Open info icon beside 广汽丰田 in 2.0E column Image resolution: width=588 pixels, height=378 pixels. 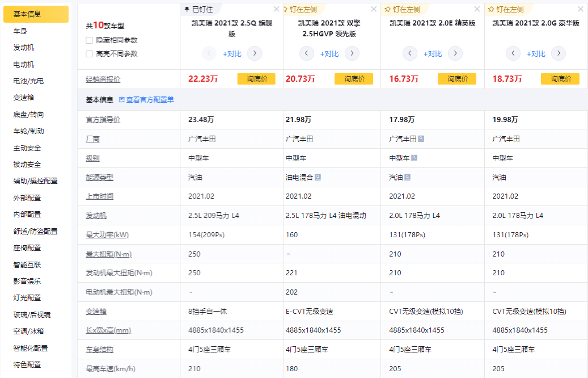point(421,138)
